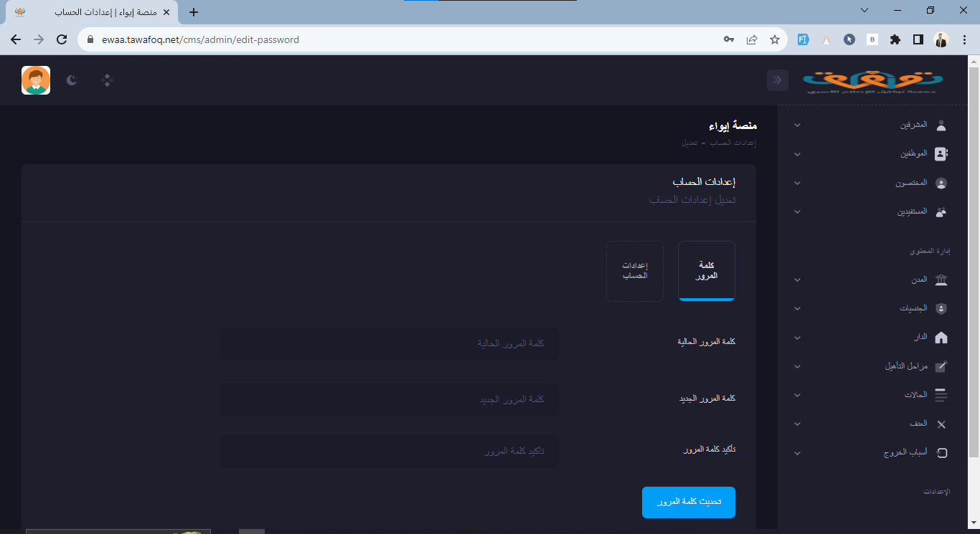Click the المدن bank building icon

[941, 280]
